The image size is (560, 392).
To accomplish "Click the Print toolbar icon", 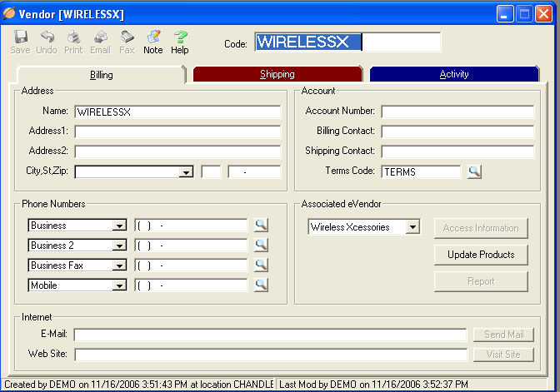I will click(x=73, y=42).
